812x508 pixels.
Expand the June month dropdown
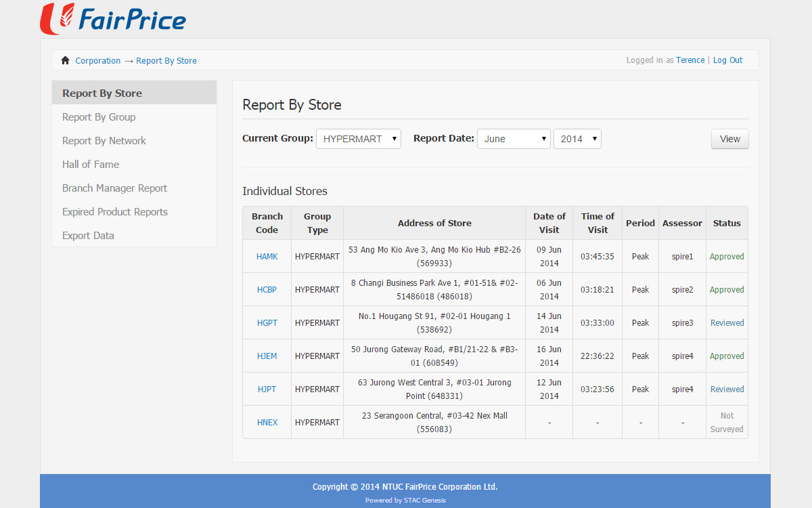pos(514,139)
